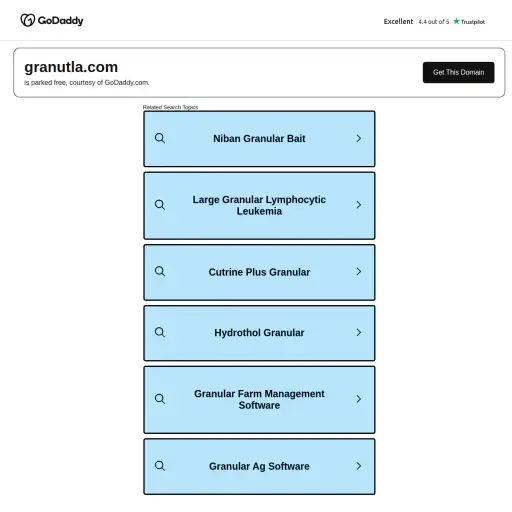Click the granutla.com domain heading
The width and height of the screenshot is (512, 512).
[x=71, y=67]
